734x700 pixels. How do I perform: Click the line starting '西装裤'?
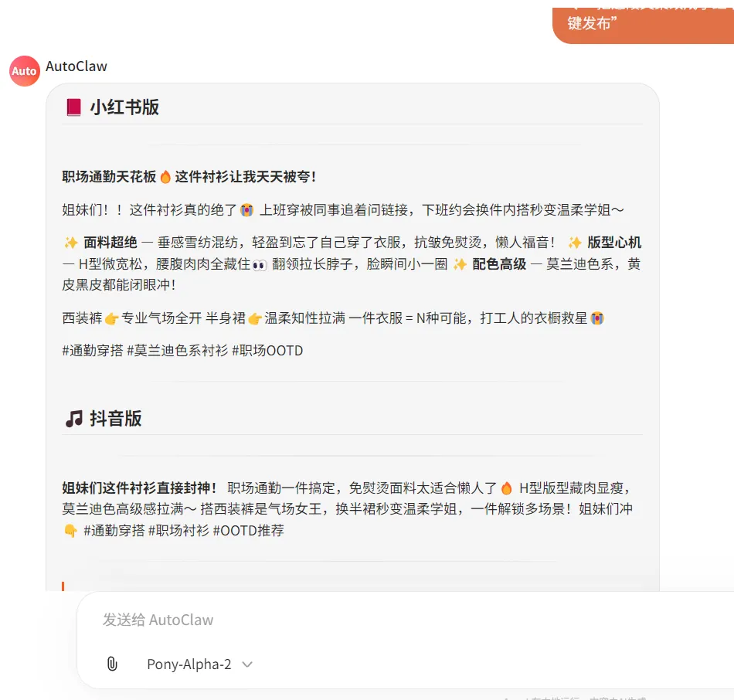pyautogui.click(x=333, y=318)
